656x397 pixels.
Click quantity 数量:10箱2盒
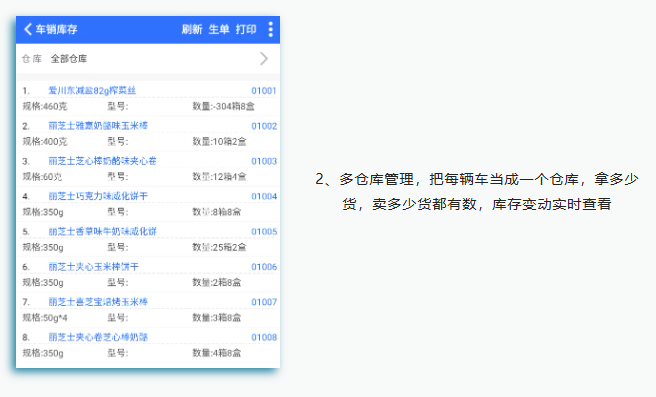pyautogui.click(x=219, y=141)
